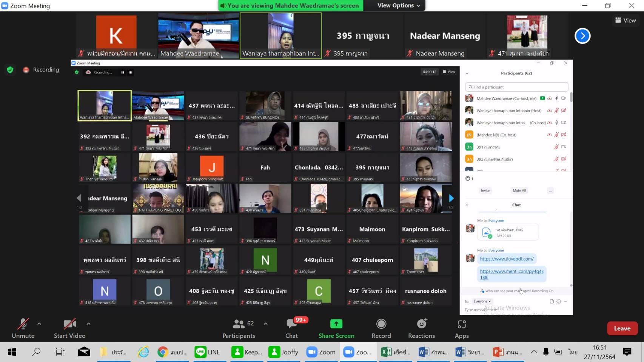
Task: Go to the next thumbnail strip page arrow
Action: point(582,36)
